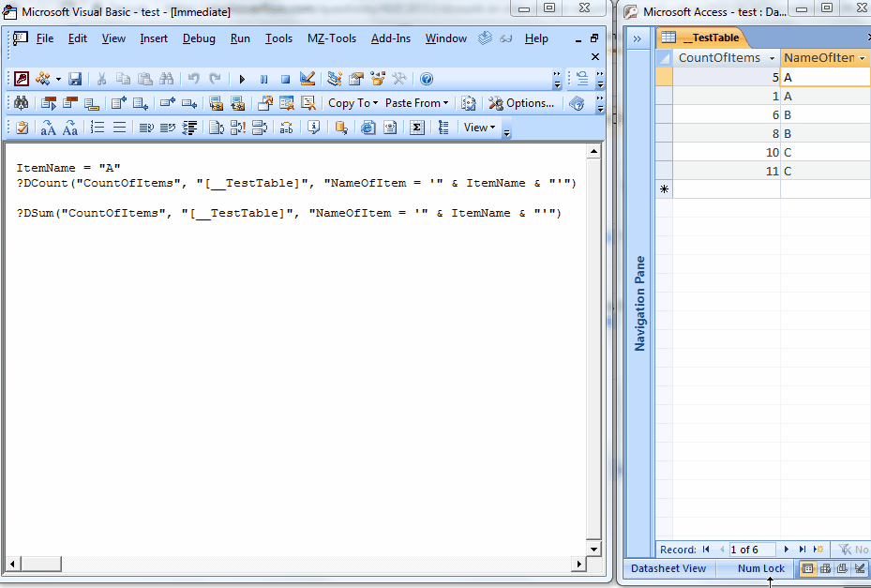871x588 pixels.
Task: Click the Navigation Pane expander
Action: (638, 38)
